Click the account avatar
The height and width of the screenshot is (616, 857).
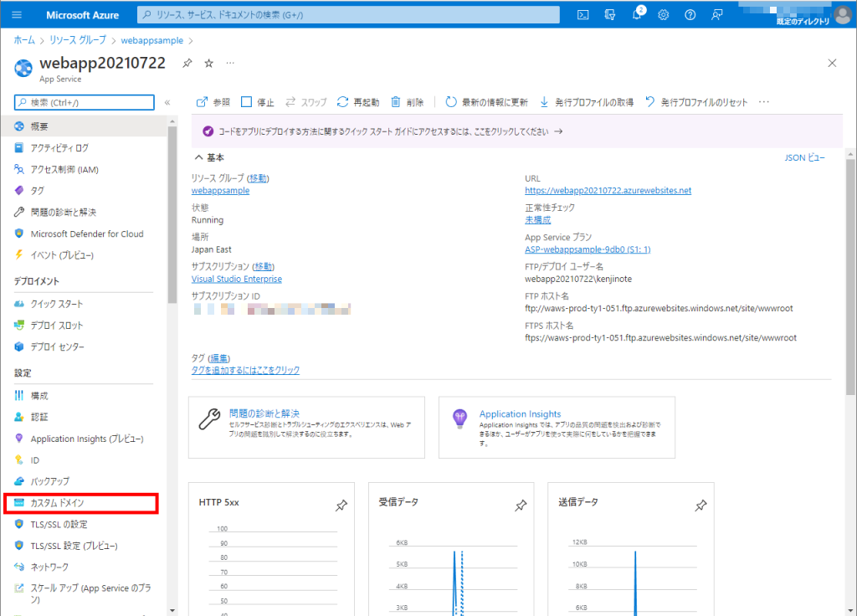(844, 13)
